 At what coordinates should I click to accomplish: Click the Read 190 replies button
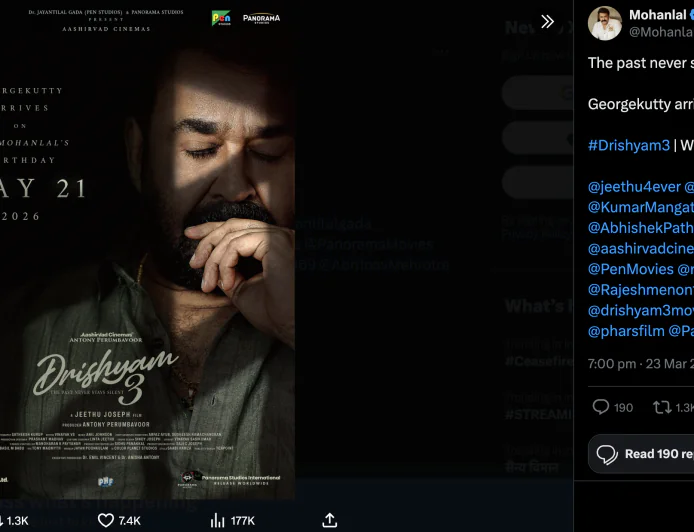pyautogui.click(x=641, y=454)
